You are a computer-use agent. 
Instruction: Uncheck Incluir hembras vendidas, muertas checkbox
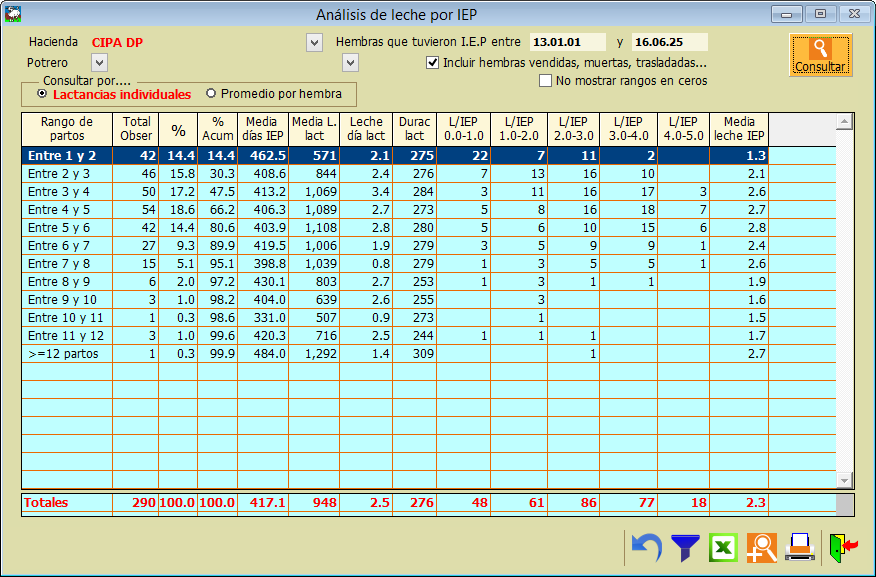pyautogui.click(x=432, y=62)
